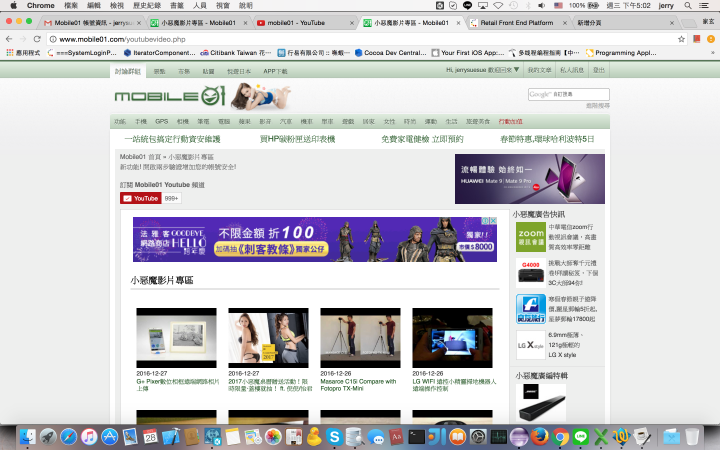Click the AirPlay display icon in menu bar
Image resolution: width=720 pixels, height=450 pixels.
point(483,6)
